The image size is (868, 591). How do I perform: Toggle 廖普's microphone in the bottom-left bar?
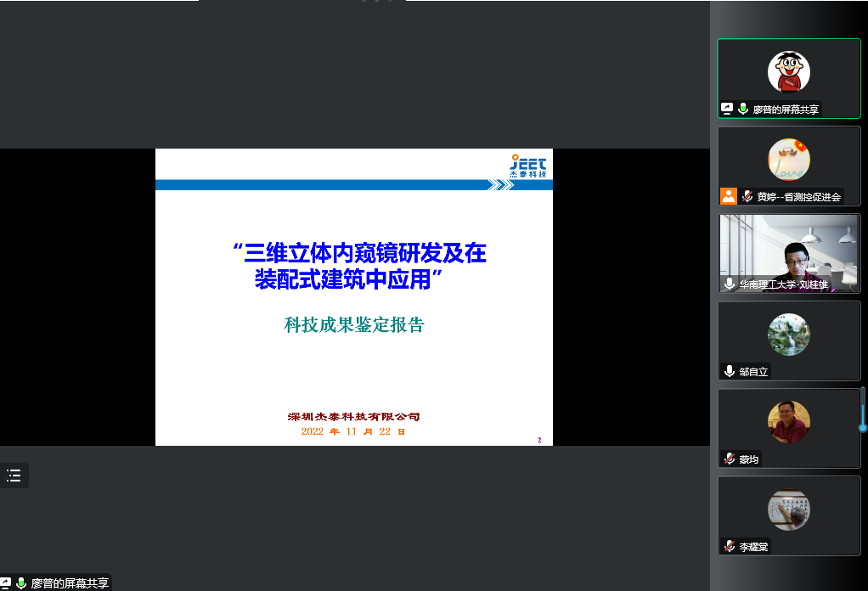(20, 583)
